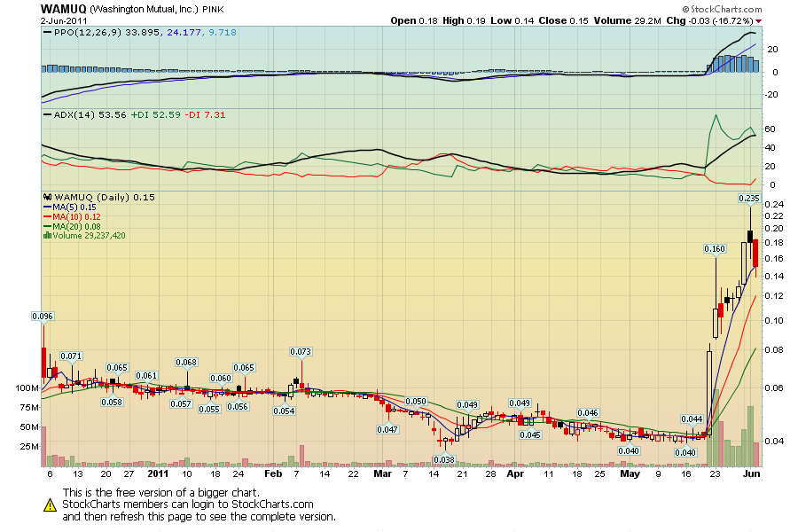The height and width of the screenshot is (532, 798).
Task: Click the 0.073 price label in February
Action: [301, 351]
